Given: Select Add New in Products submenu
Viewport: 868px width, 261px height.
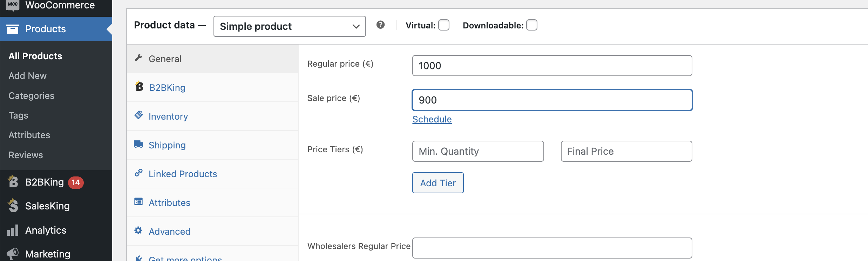Looking at the screenshot, I should pyautogui.click(x=28, y=76).
